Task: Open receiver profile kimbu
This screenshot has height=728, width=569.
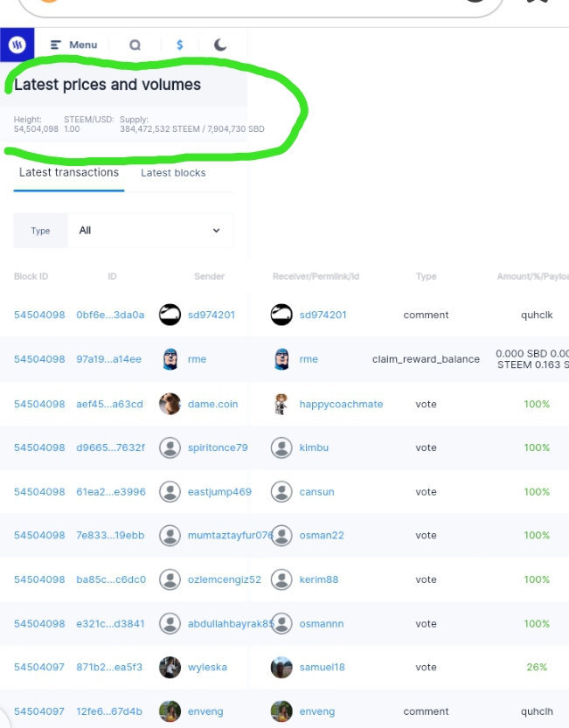Action: [x=314, y=447]
